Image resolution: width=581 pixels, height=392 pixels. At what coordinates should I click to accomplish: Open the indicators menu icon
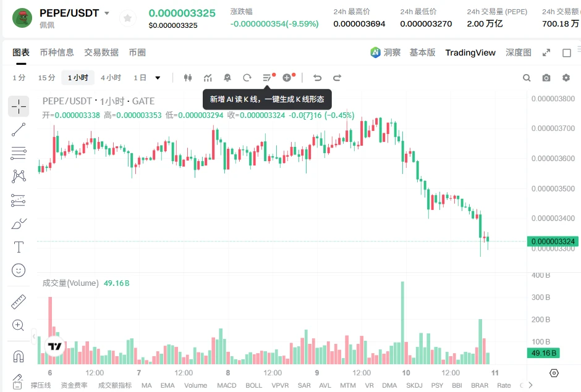point(208,78)
